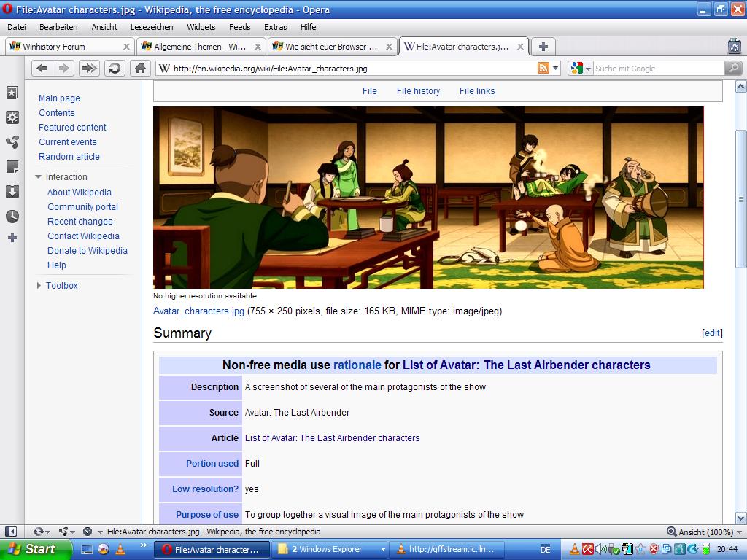Toggle the side panel from status bar
Screen dimensions: 747x560
tap(11, 532)
